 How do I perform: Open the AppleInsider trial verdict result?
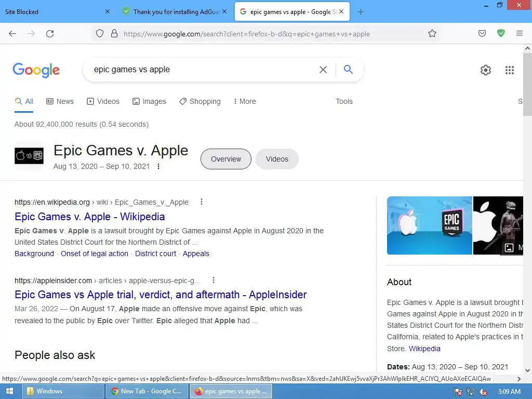point(161,295)
